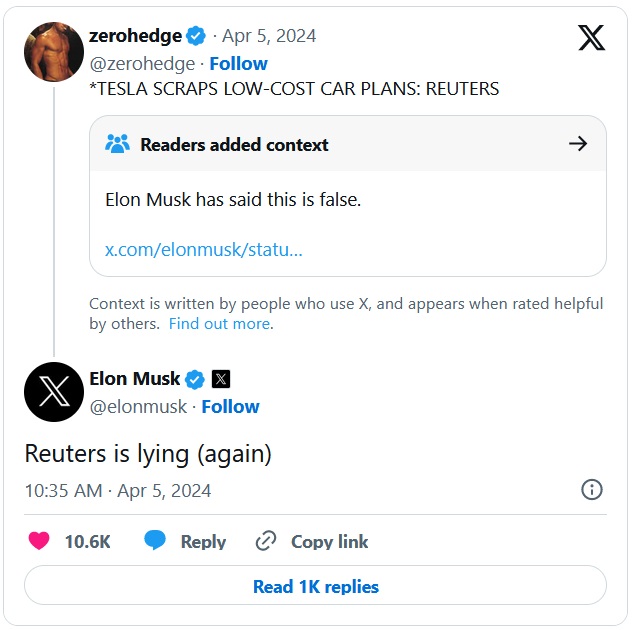Click the @zerohedge handle
Viewport: 632px width, 630px height.
click(x=142, y=63)
